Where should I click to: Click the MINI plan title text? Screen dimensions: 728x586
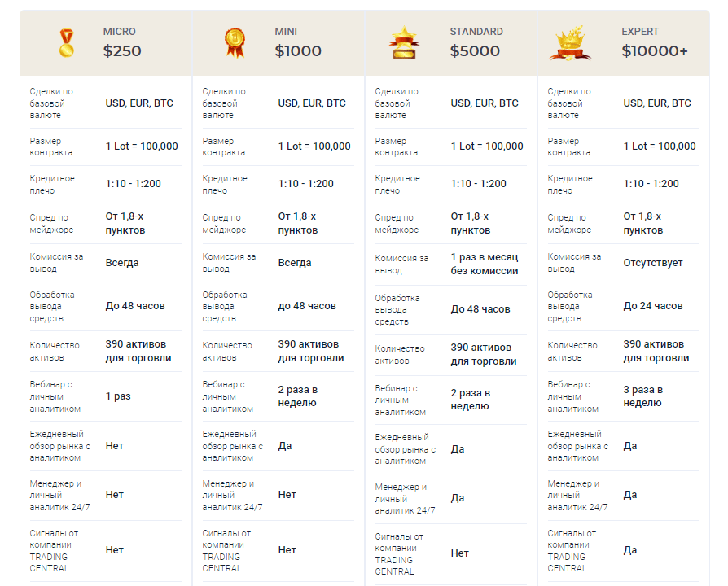coord(286,32)
